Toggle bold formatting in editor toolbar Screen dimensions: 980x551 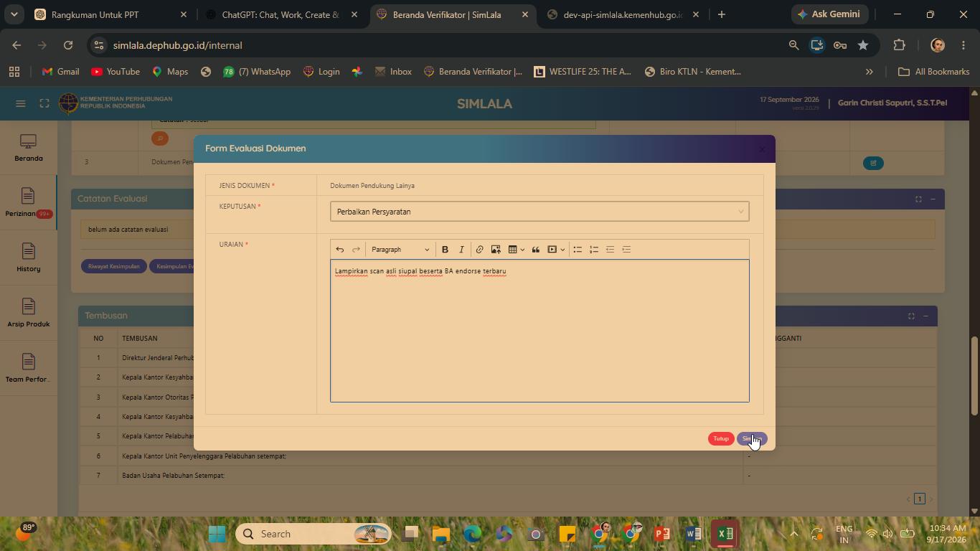click(x=445, y=250)
